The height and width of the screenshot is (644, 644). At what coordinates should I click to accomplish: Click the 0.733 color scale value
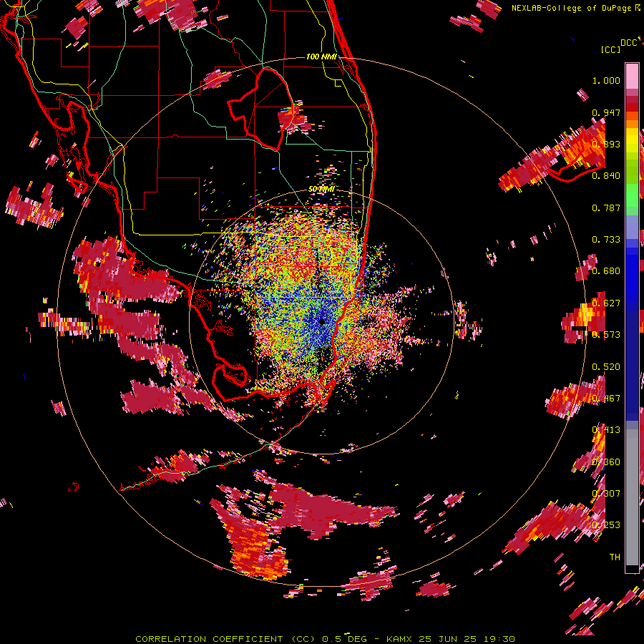point(606,240)
